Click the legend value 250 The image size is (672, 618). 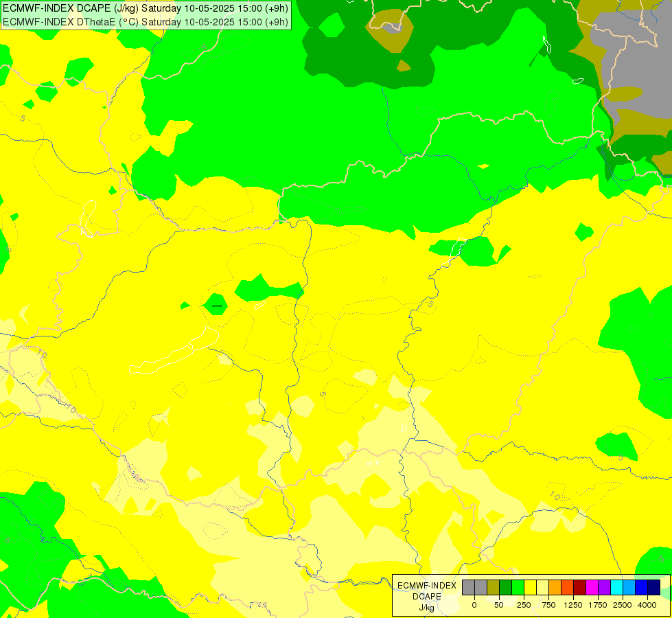coord(524,605)
